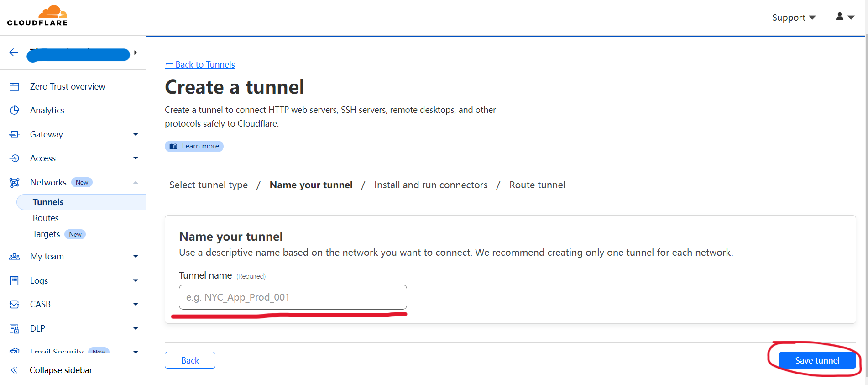
Task: Open Routes under Networks
Action: [46, 218]
